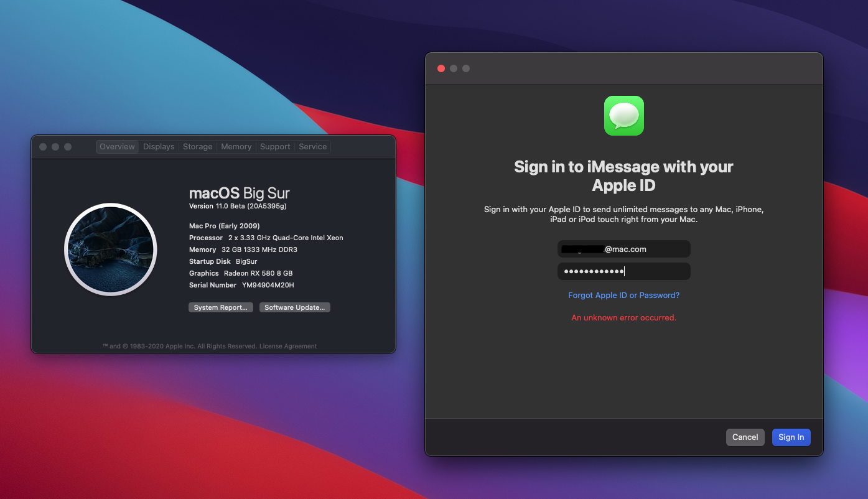This screenshot has height=499, width=868.
Task: Open System Report
Action: pyautogui.click(x=220, y=307)
